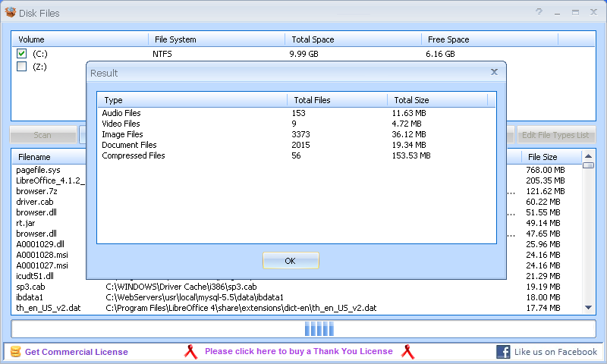607x364 pixels.
Task: Click the Disk Files app icon in title bar
Action: pyautogui.click(x=11, y=12)
